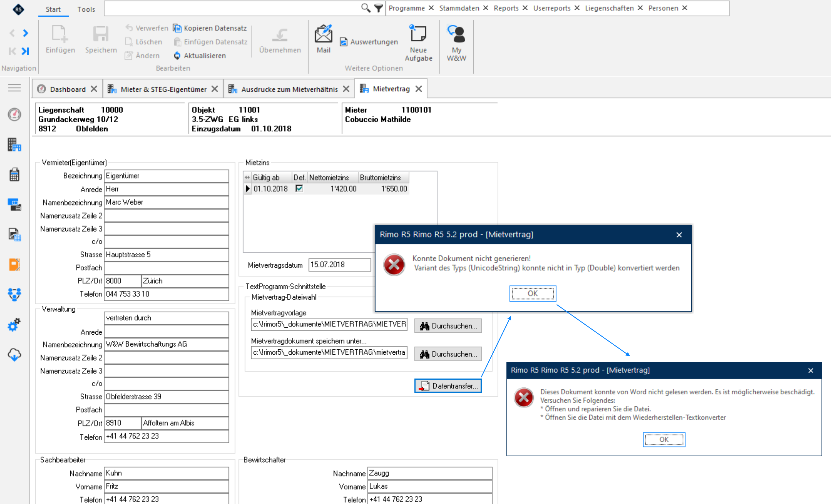
Task: Open My W&W icon
Action: click(x=456, y=34)
